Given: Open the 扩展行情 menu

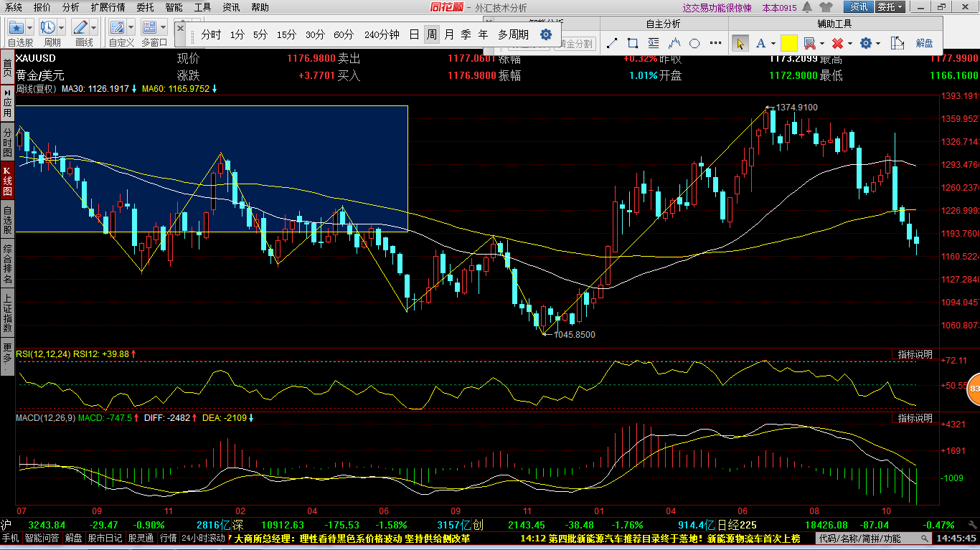Looking at the screenshot, I should [108, 7].
